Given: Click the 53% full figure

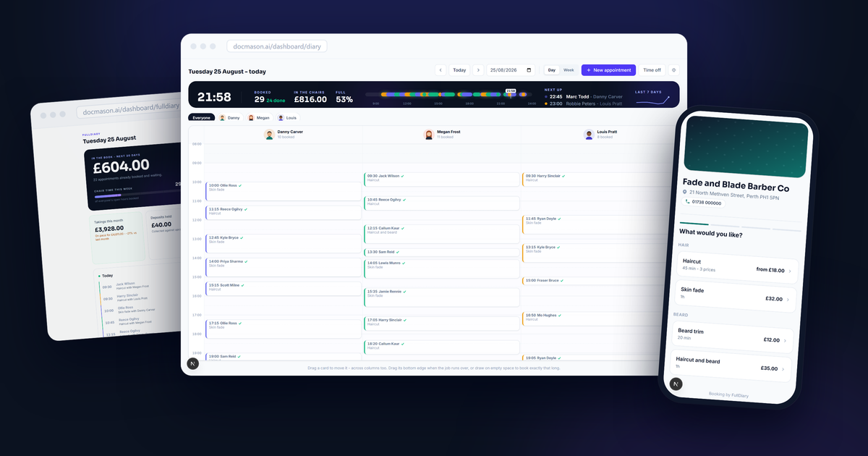Looking at the screenshot, I should [344, 100].
